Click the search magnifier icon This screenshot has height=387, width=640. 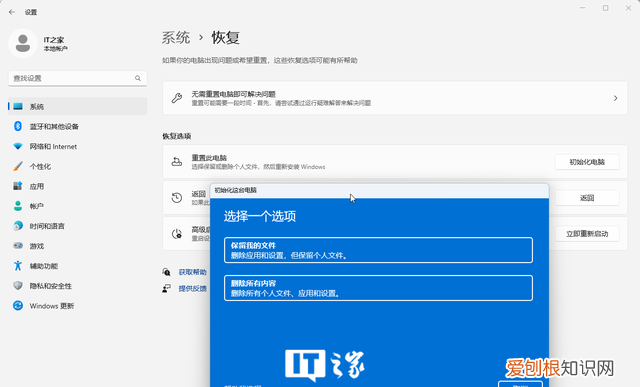[138, 78]
